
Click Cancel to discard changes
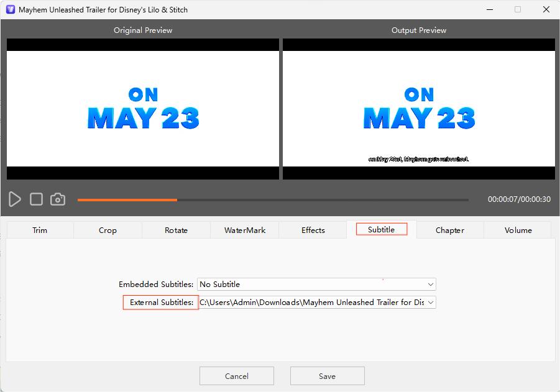coord(236,375)
